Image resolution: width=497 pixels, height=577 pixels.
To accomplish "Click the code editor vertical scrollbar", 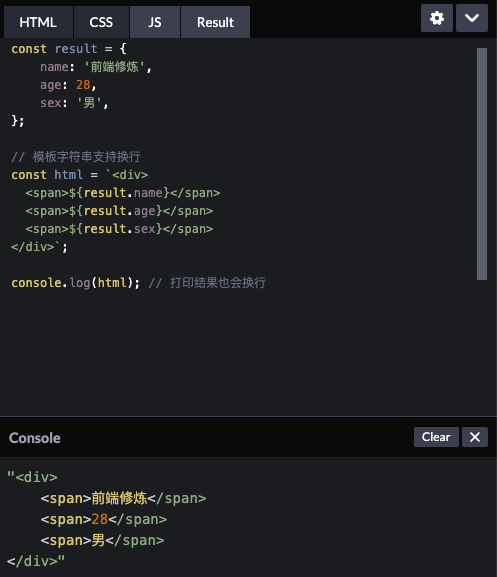I will tap(482, 164).
